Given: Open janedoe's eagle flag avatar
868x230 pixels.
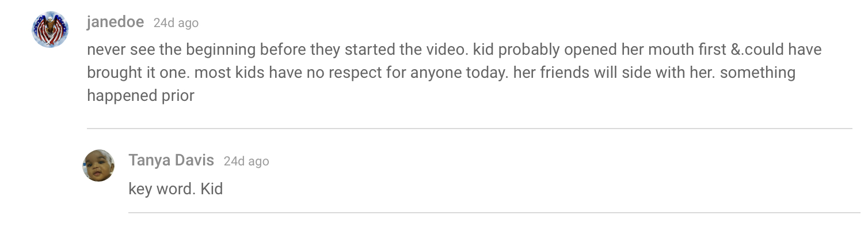Looking at the screenshot, I should (50, 29).
